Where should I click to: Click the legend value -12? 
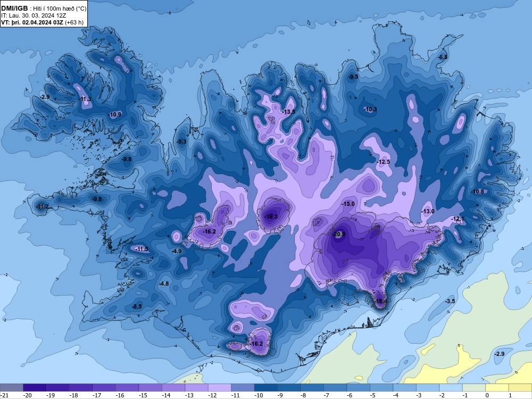212,395
